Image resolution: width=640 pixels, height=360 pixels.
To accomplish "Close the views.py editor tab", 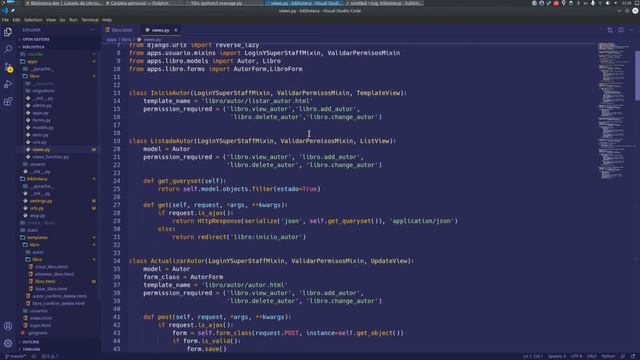I will [x=176, y=30].
